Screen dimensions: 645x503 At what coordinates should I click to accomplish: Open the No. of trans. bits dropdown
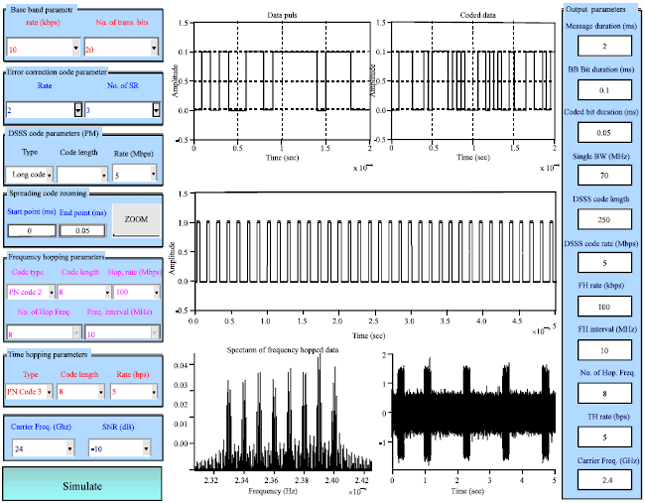[x=151, y=47]
